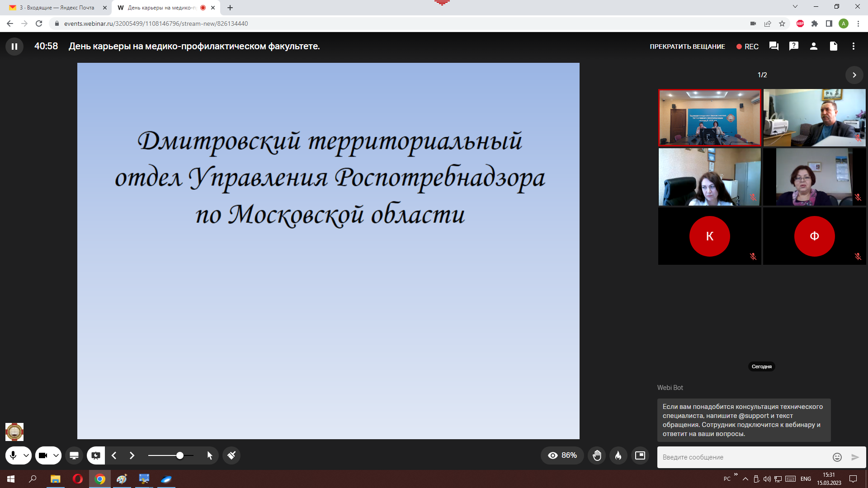Open a new browser tab
The image size is (868, 488).
[x=230, y=8]
